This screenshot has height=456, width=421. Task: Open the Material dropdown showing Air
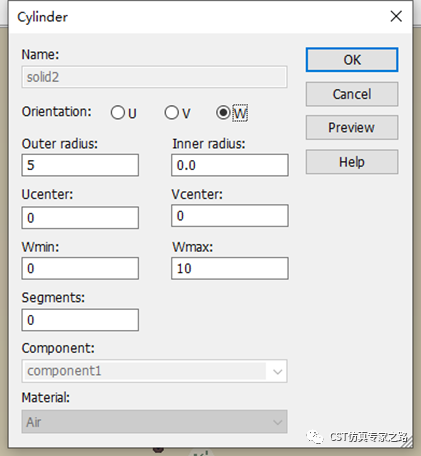pos(154,422)
